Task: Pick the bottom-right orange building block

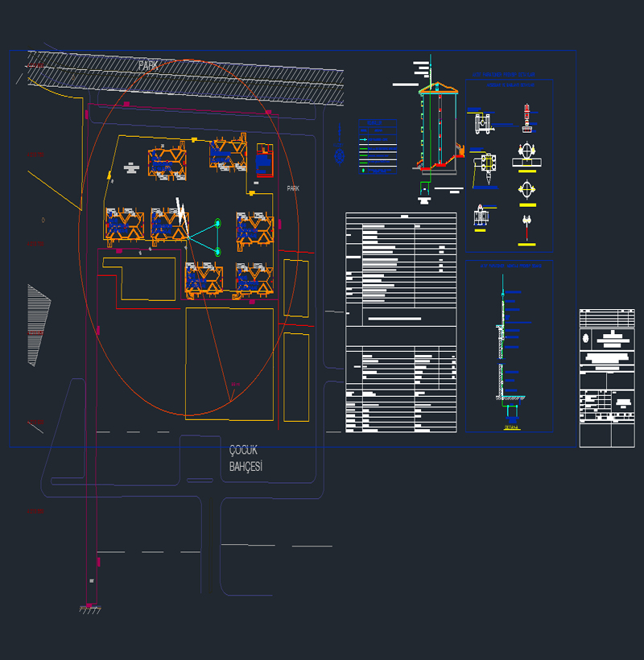Action: [254, 279]
